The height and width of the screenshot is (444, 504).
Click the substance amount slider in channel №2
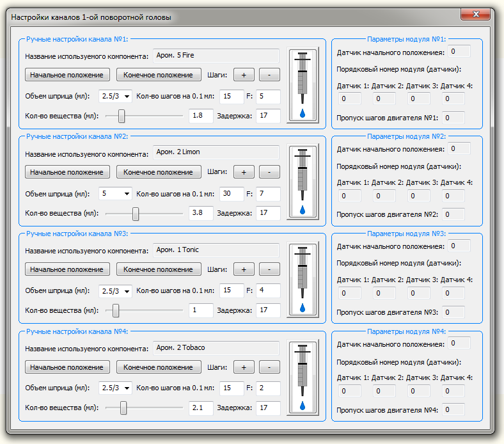point(144,214)
